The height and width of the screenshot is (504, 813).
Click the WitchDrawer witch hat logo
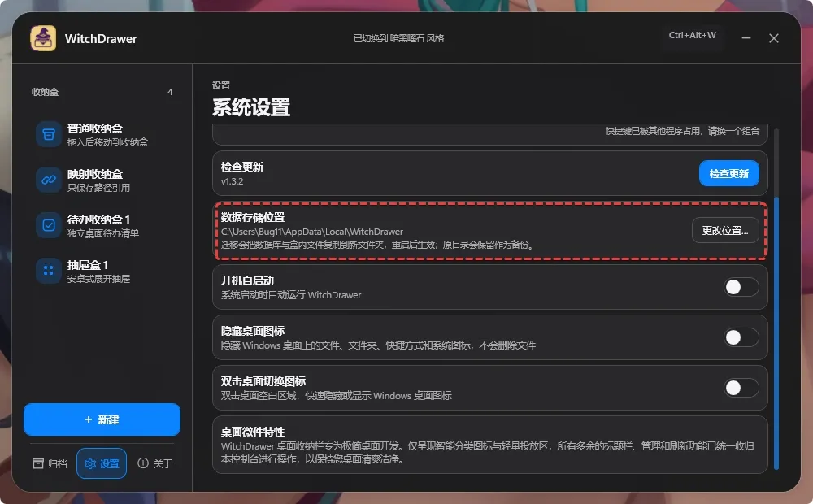tap(43, 38)
